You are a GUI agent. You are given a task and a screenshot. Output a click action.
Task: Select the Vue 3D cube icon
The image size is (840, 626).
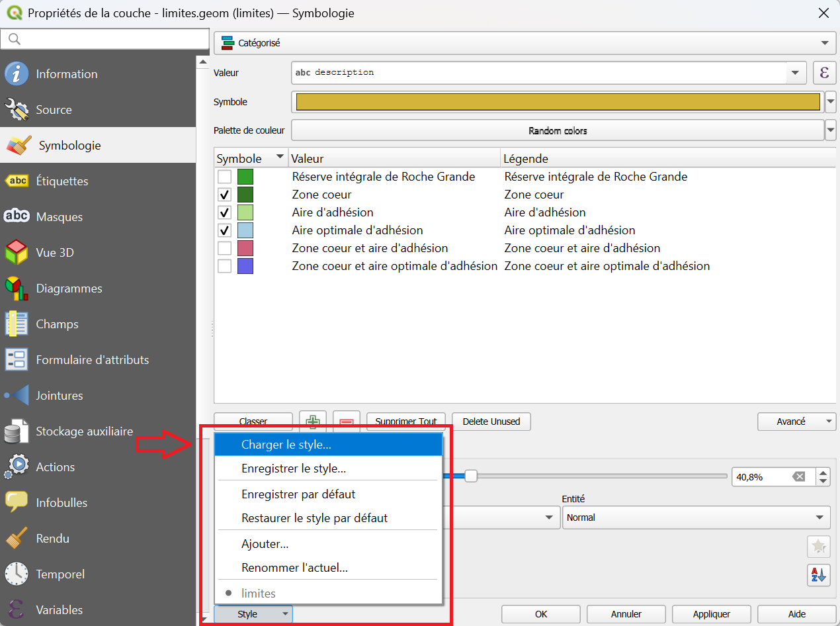point(17,253)
